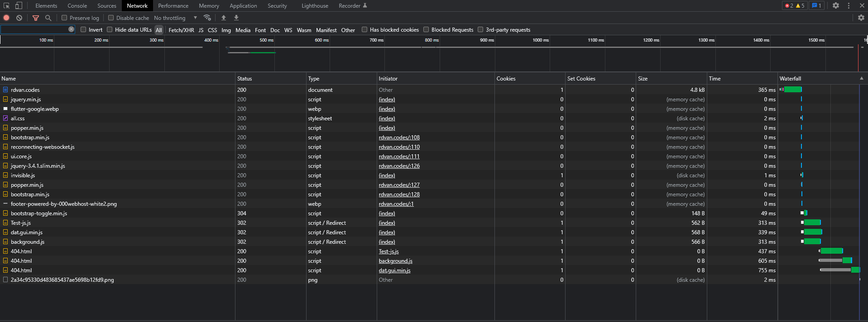The width and height of the screenshot is (868, 322).
Task: Show the errors and warnings counter
Action: (x=795, y=5)
